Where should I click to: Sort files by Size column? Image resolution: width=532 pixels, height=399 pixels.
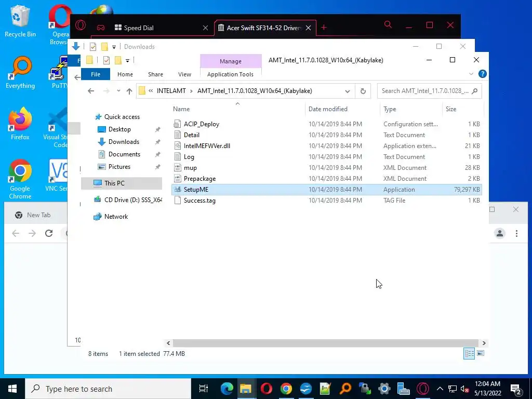[450, 109]
